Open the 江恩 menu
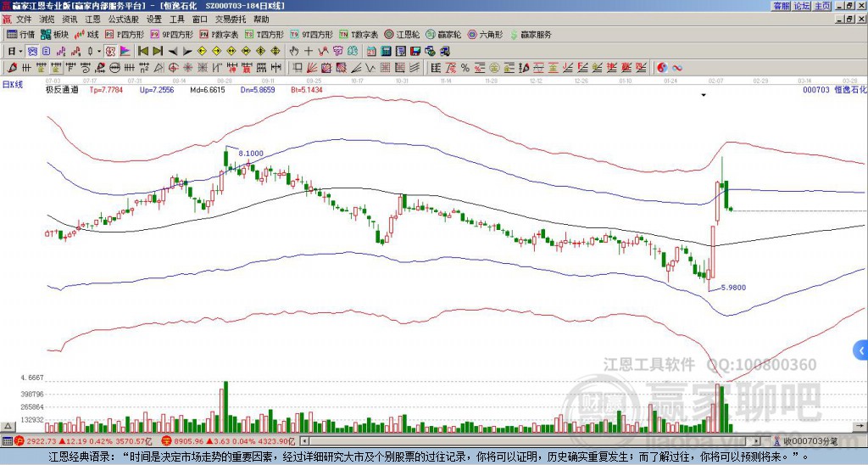 [92, 20]
